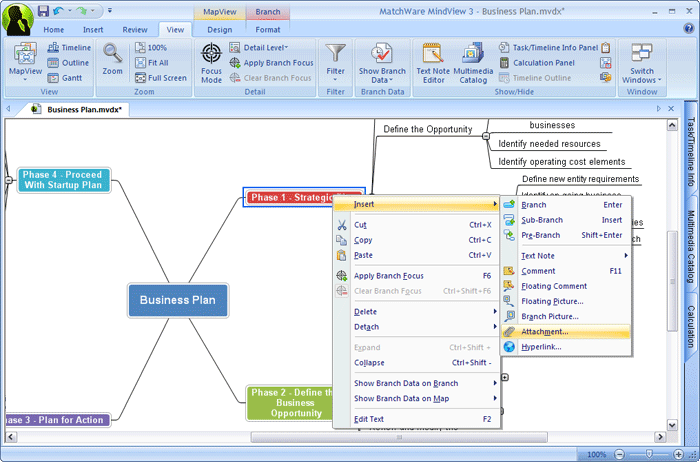Select Hyperlink... in the Insert submenu
This screenshot has height=462, width=700.
[566, 347]
